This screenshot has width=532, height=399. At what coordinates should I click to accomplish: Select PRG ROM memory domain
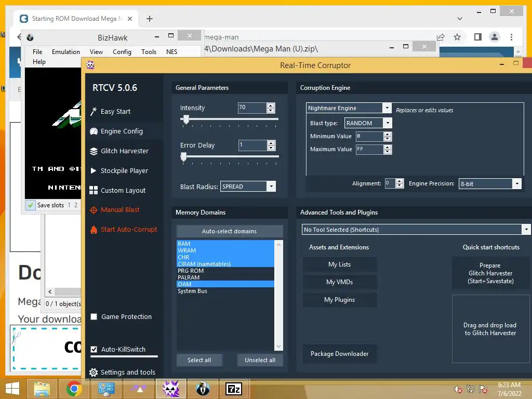tap(225, 271)
